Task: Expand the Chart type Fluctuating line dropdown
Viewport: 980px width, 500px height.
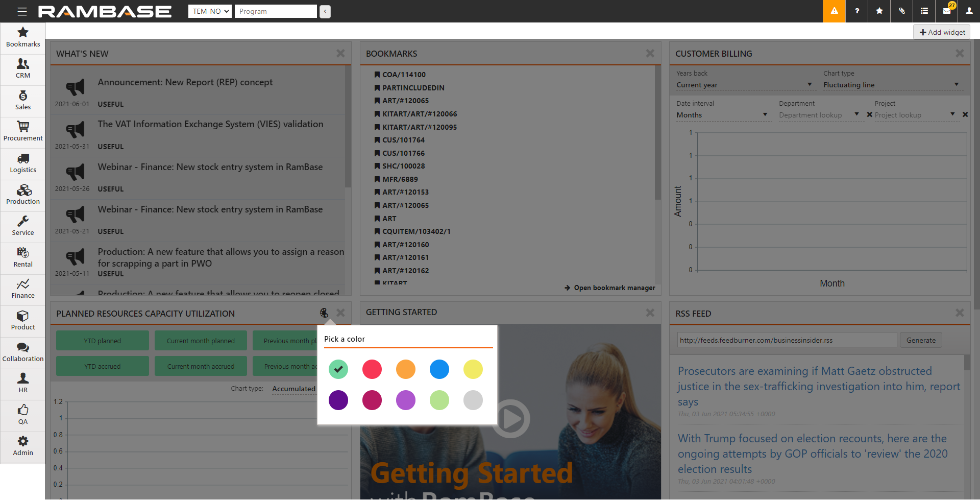Action: coord(891,85)
